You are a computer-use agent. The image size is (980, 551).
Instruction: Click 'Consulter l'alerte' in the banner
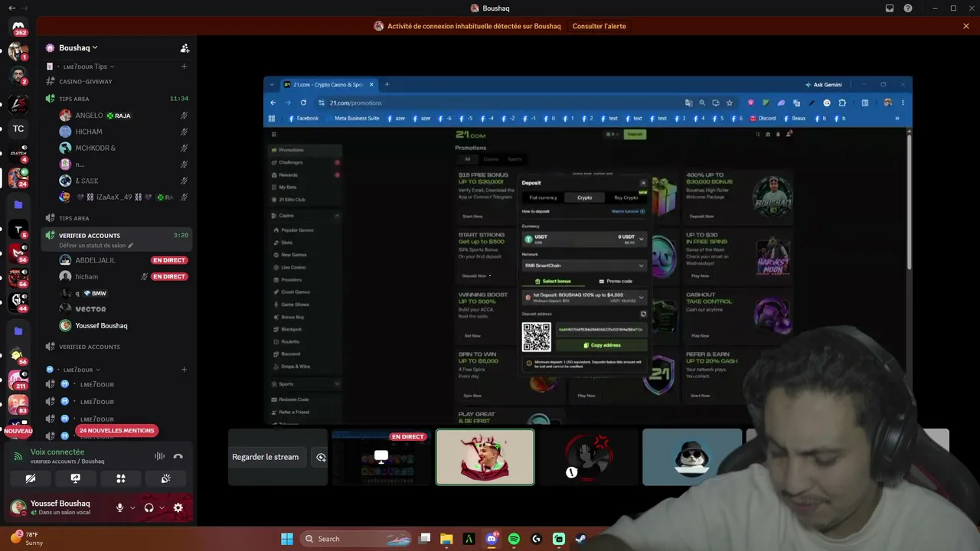click(x=599, y=26)
